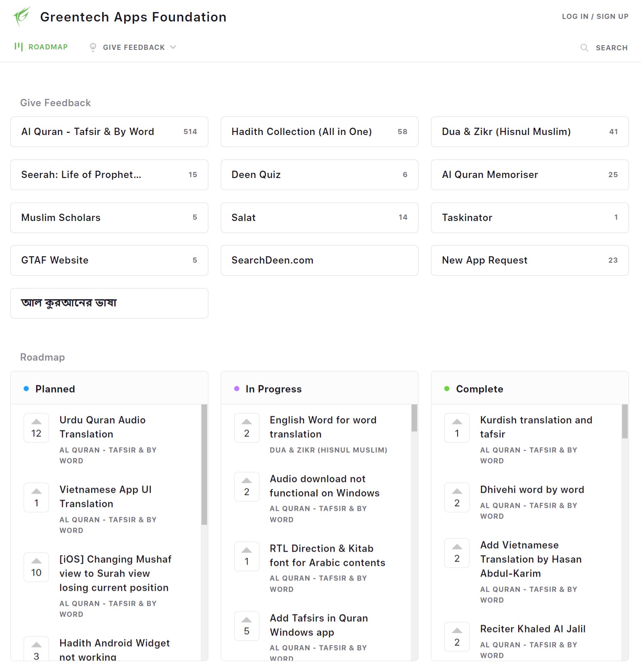641x672 pixels.
Task: Upvote Kurdish translation and tafsir
Action: [457, 428]
